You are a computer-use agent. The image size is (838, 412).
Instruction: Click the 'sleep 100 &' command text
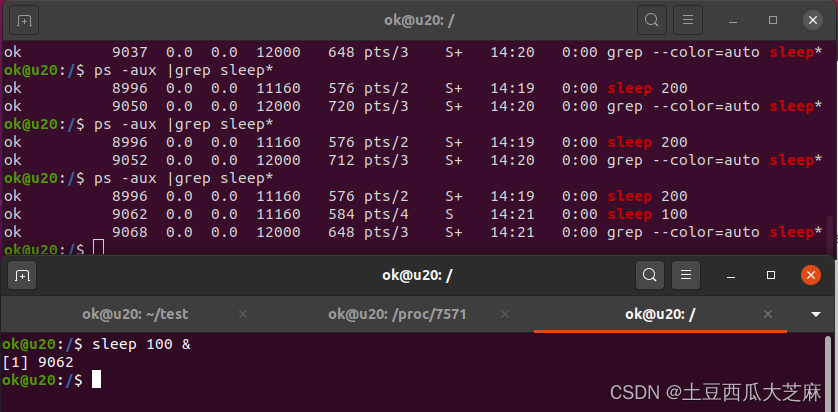[x=141, y=345]
